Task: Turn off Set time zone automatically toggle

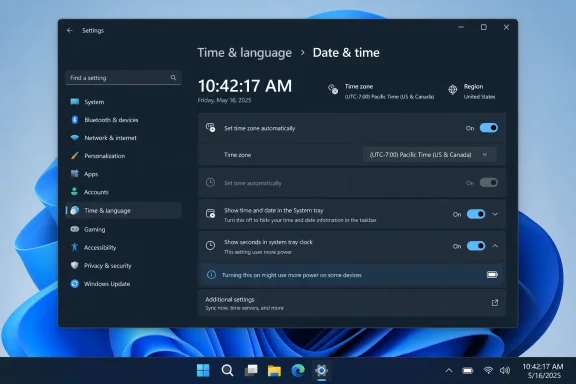Action: coord(489,128)
